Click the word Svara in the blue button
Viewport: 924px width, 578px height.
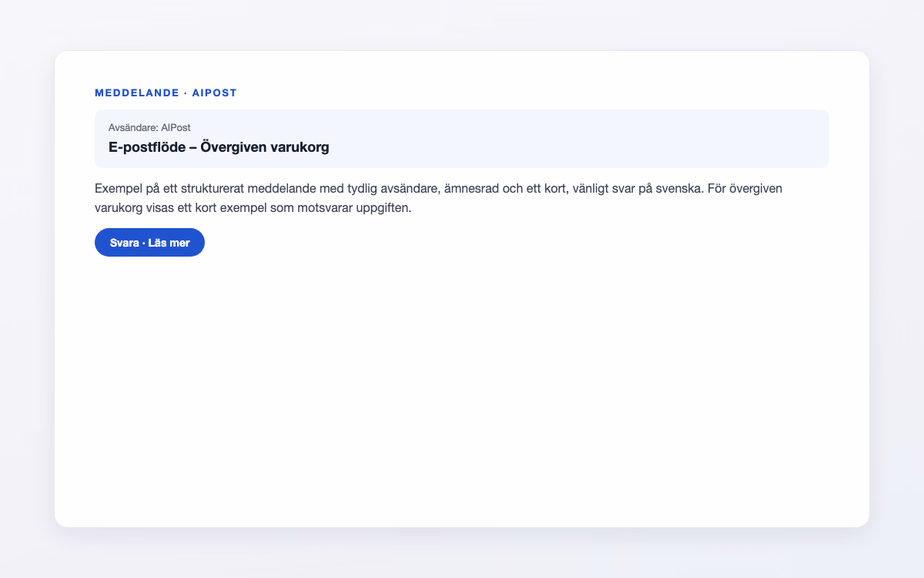(x=124, y=242)
